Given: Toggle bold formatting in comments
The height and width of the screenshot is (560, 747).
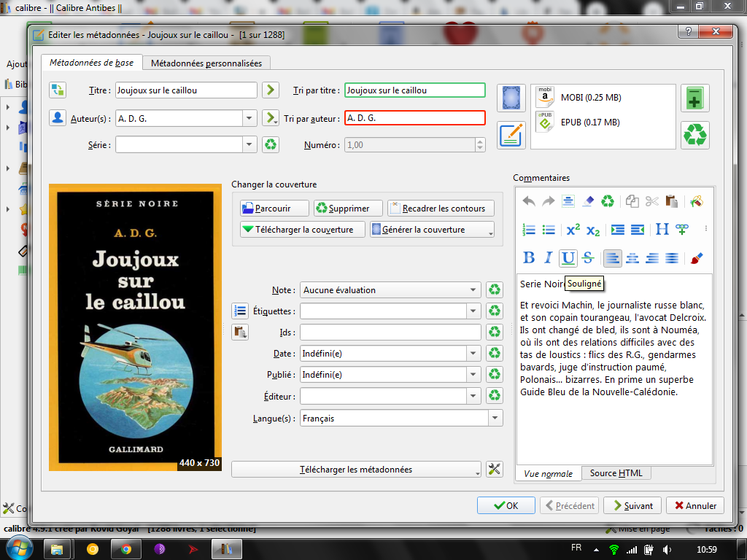Looking at the screenshot, I should 530,257.
